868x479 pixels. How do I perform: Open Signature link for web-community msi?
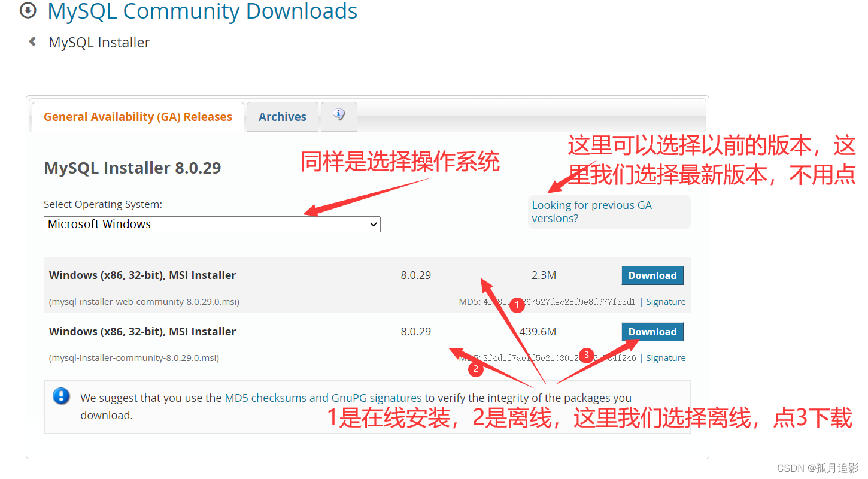pyautogui.click(x=666, y=302)
